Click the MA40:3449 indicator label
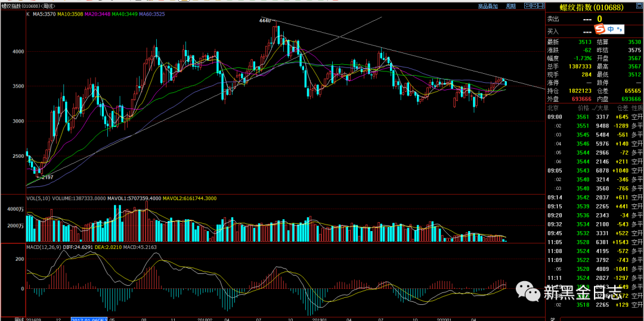 pyautogui.click(x=125, y=14)
